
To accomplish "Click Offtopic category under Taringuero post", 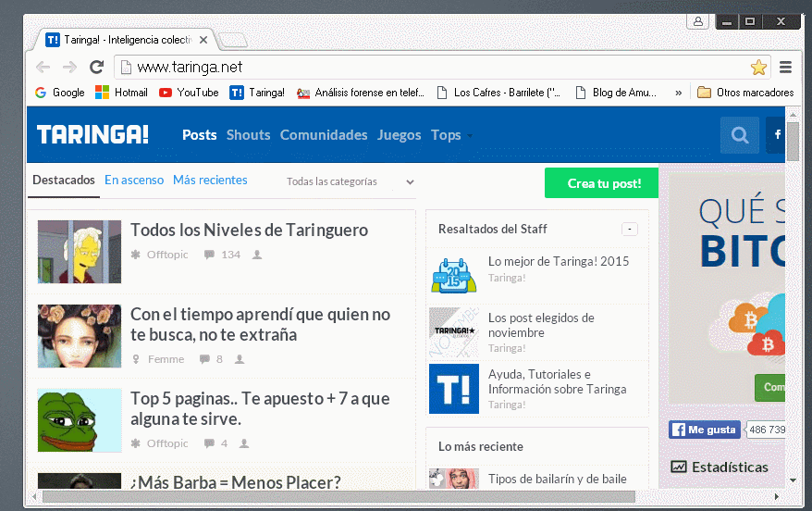I will 159,255.
